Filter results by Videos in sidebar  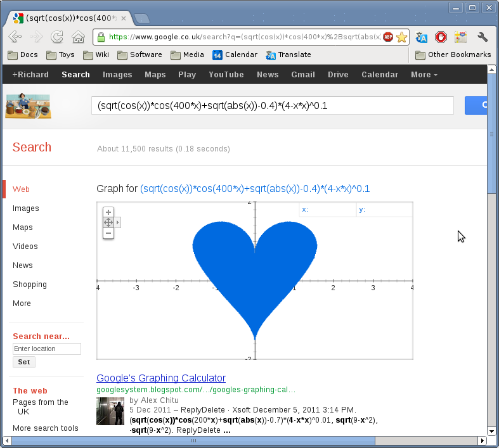[25, 246]
